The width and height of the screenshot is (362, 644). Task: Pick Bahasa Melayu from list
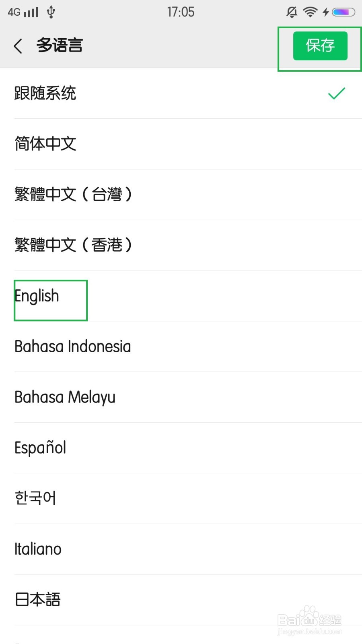(65, 397)
